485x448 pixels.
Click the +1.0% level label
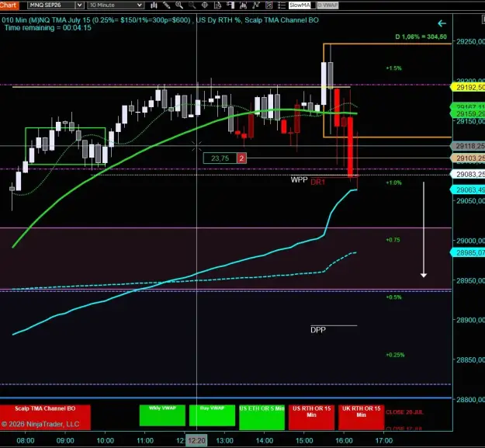[x=393, y=182]
